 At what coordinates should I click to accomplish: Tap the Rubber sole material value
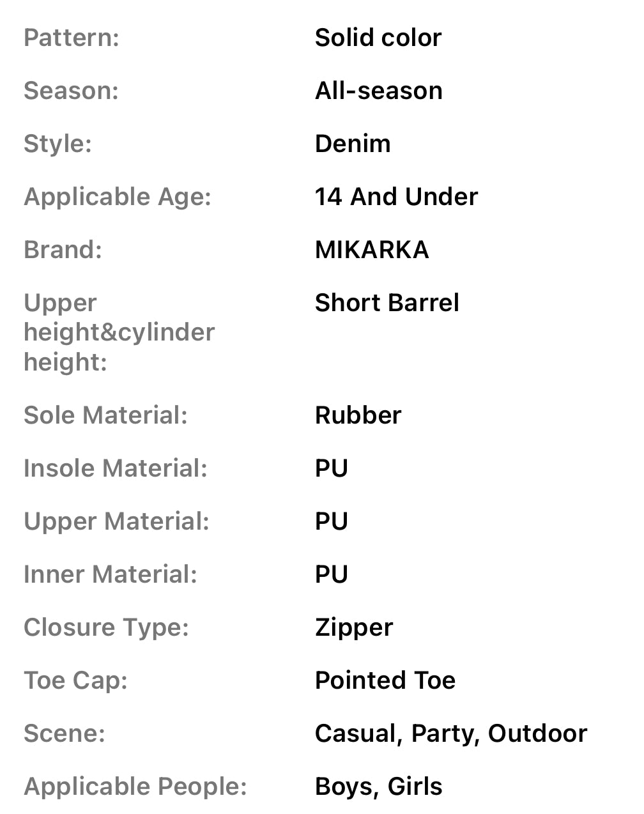pyautogui.click(x=358, y=415)
